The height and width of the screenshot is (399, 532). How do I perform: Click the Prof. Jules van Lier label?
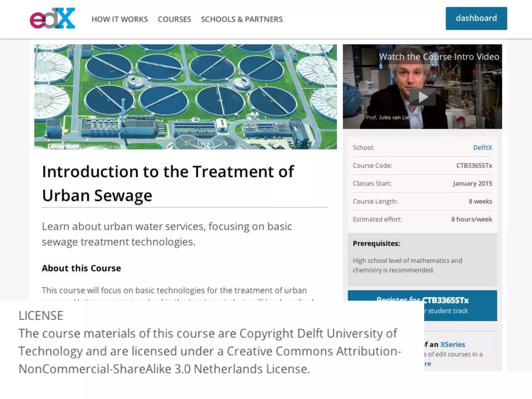pyautogui.click(x=388, y=117)
